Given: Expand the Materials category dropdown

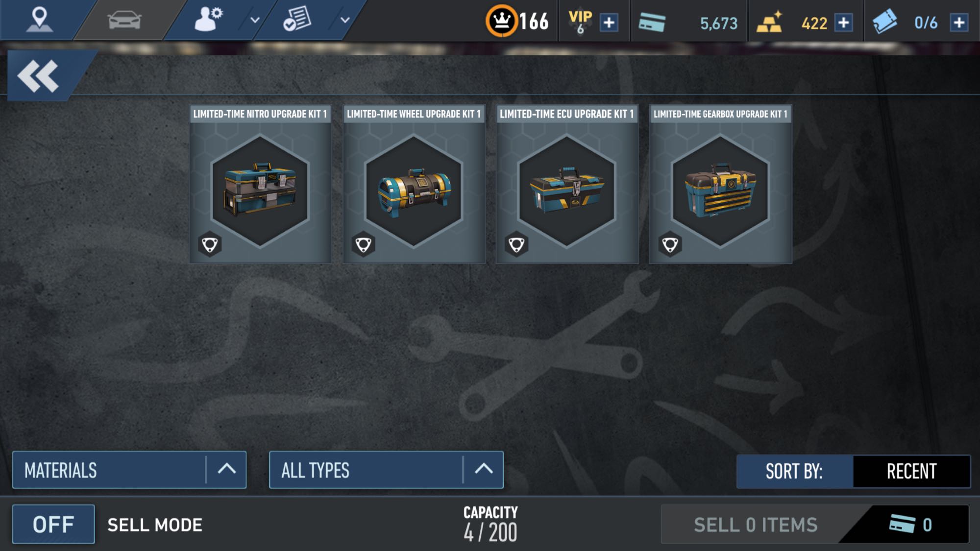Looking at the screenshot, I should pyautogui.click(x=129, y=470).
